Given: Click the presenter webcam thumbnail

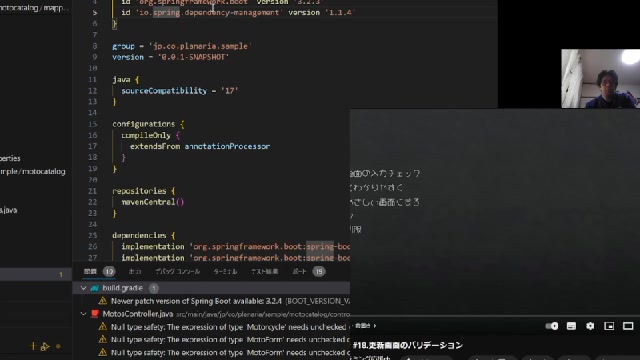Looking at the screenshot, I should coord(600,79).
